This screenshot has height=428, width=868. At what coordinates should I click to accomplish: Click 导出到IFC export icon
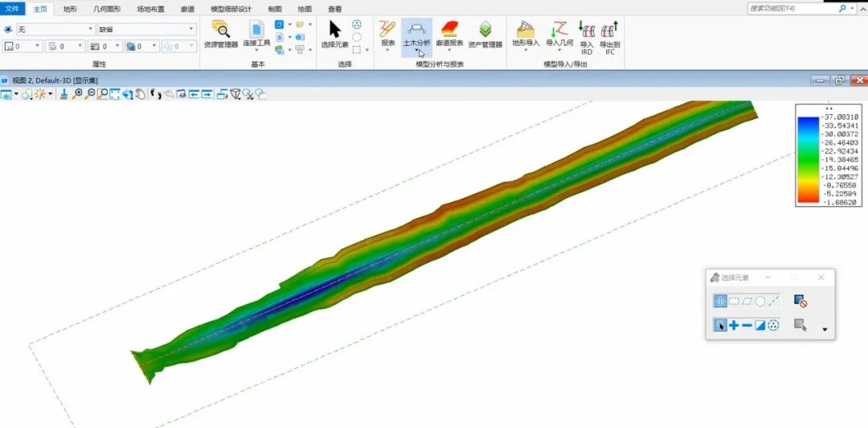click(609, 37)
